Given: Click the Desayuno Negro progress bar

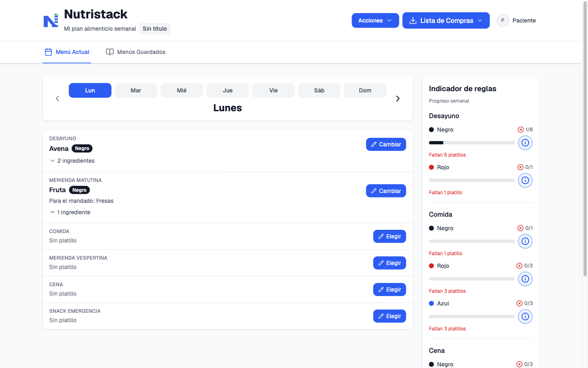Looking at the screenshot, I should click(472, 143).
